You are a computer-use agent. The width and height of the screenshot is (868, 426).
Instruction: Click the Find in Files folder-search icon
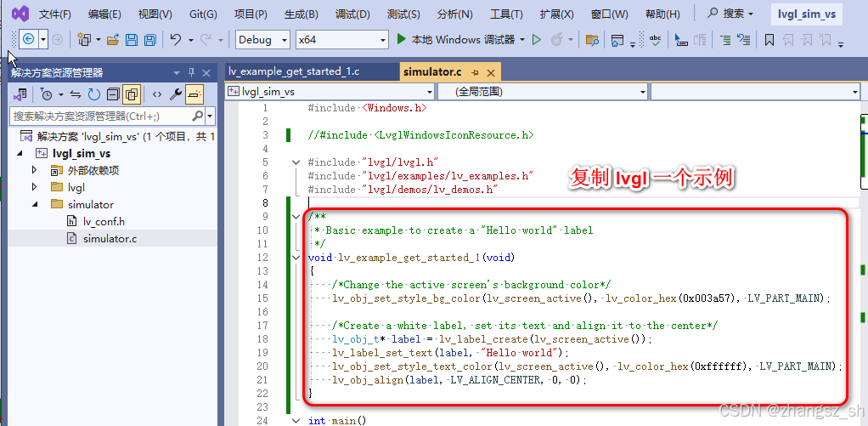point(592,40)
